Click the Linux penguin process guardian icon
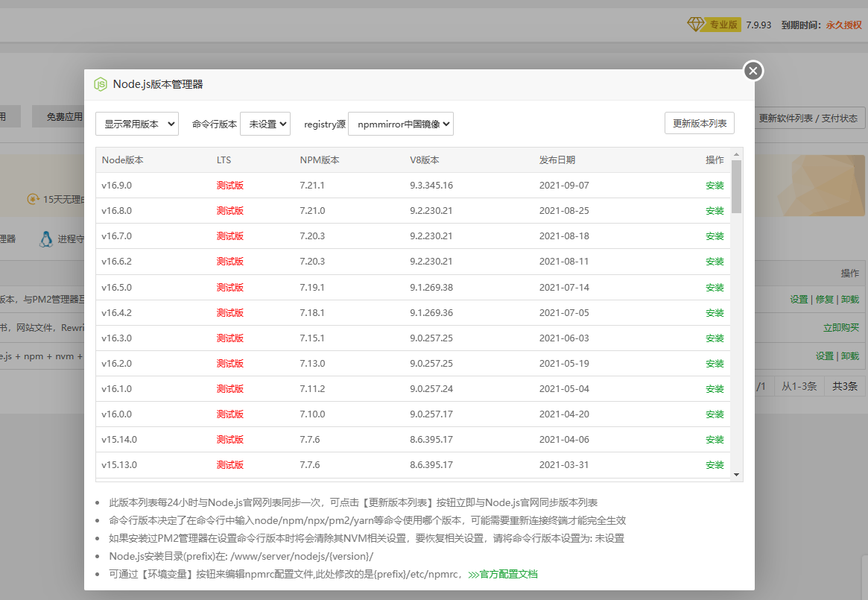 coord(46,239)
